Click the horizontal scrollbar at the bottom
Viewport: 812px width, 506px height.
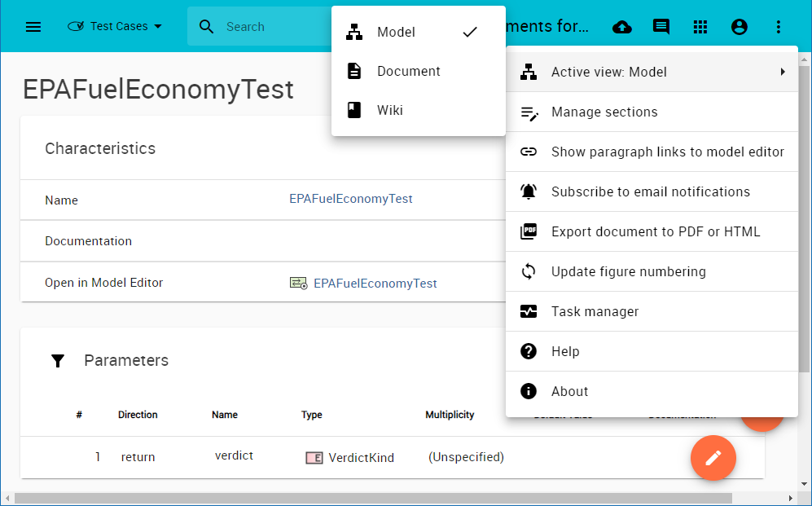point(373,498)
